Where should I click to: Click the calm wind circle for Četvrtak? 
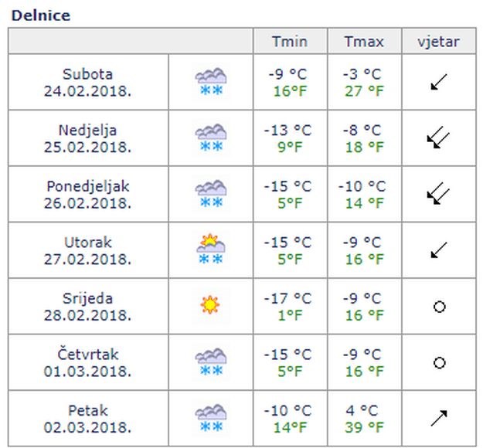[439, 363]
